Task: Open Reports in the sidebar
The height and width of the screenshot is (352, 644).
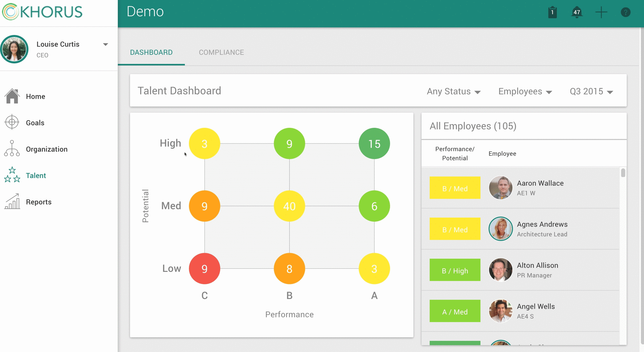Action: click(39, 202)
